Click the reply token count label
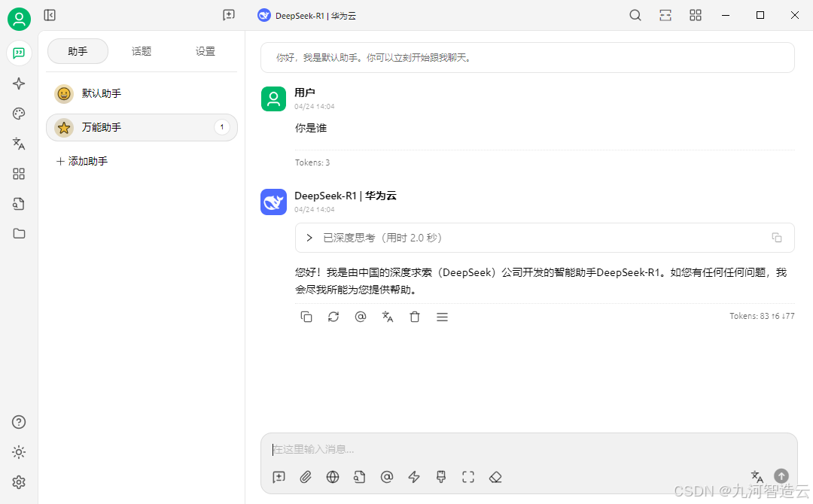This screenshot has width=813, height=504. point(762,316)
